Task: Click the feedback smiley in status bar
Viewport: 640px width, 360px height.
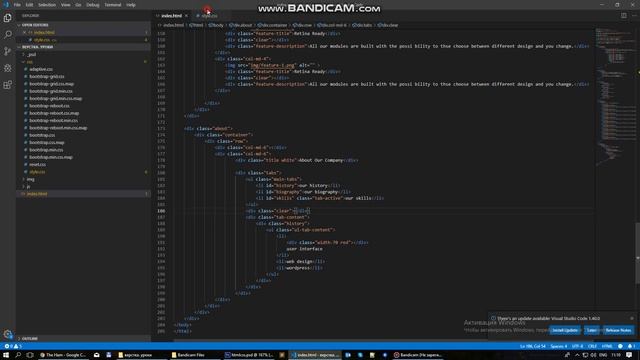Action: 620,346
